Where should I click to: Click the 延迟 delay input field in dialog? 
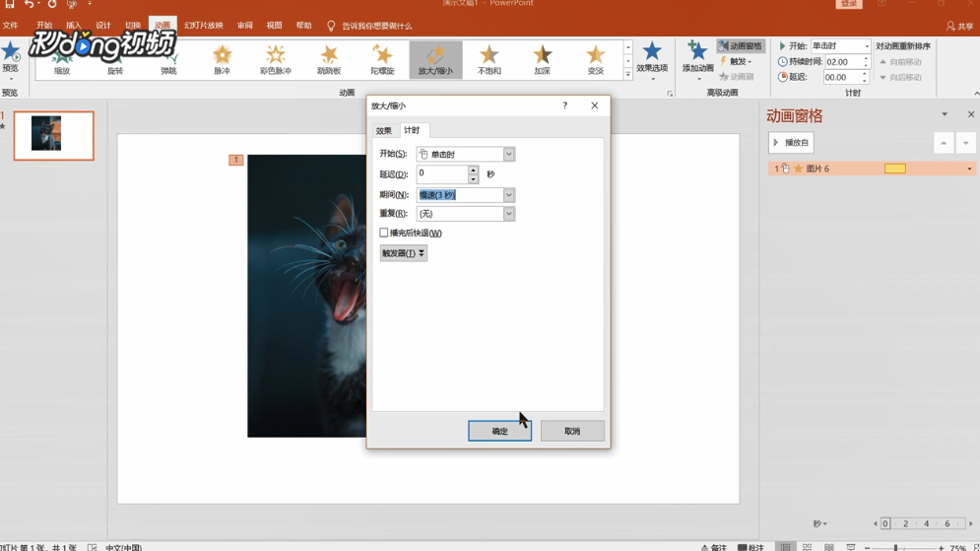(x=442, y=174)
